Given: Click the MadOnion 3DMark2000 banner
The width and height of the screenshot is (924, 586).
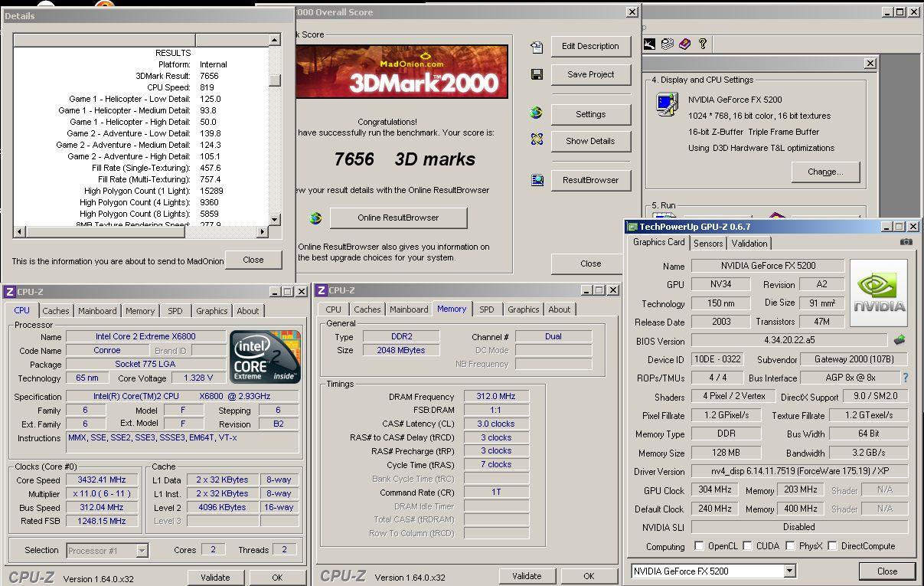Looking at the screenshot, I should pyautogui.click(x=403, y=71).
